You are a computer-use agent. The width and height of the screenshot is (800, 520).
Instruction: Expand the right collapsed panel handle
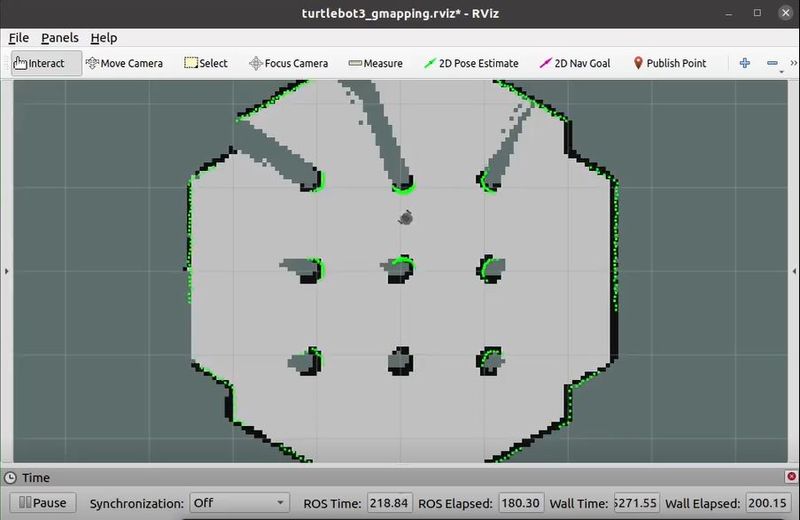794,270
